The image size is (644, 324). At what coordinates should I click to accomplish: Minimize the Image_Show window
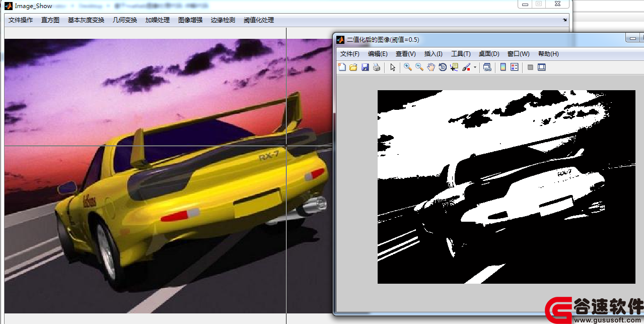525,4
